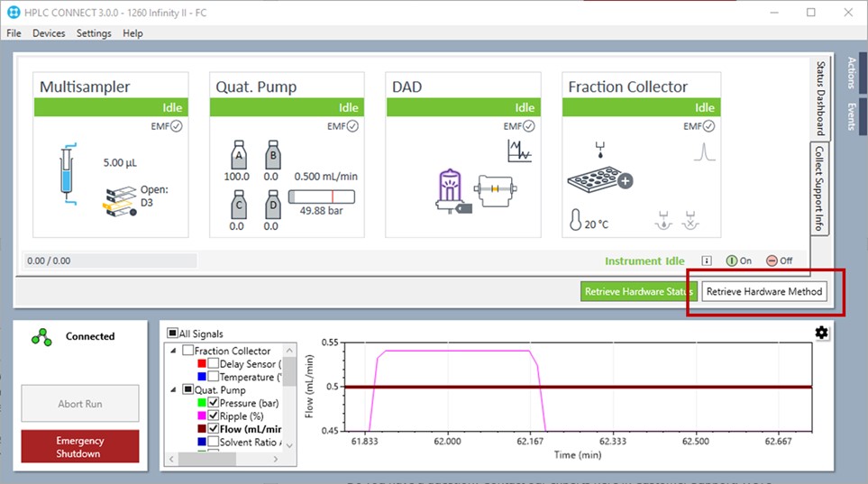
Task: Open the Help menu
Action: [x=132, y=33]
